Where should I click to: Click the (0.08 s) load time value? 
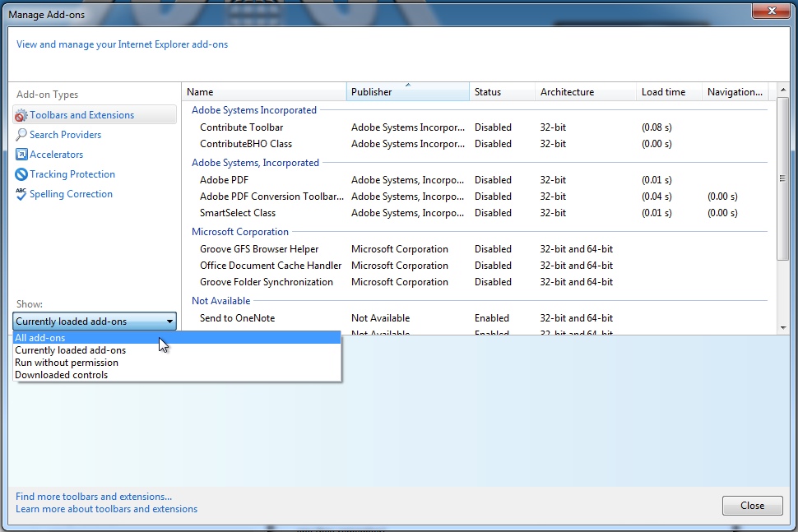[656, 127]
